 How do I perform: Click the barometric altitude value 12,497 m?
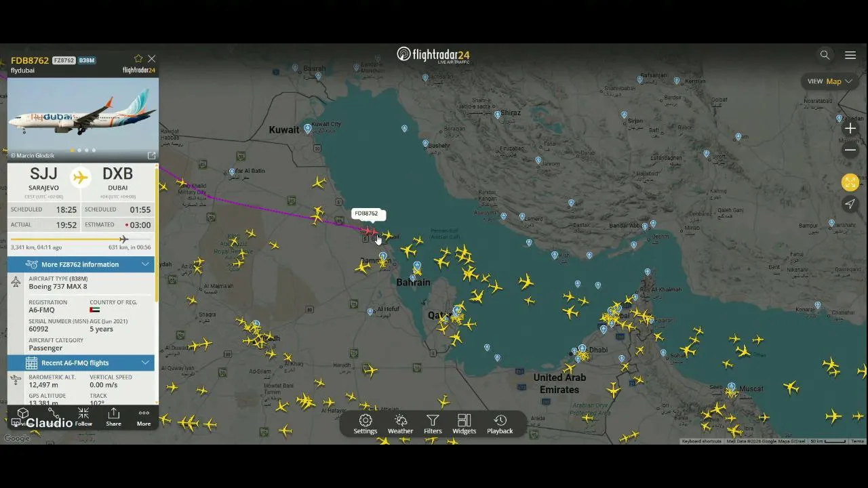[x=43, y=385]
